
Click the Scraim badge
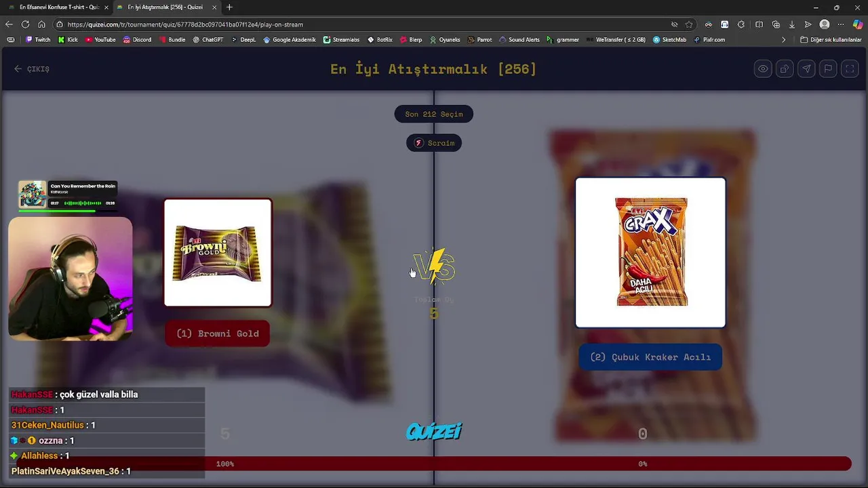(x=434, y=143)
